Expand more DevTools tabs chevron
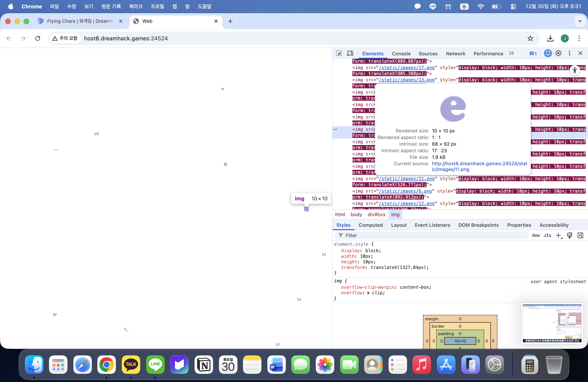588x382 pixels. pos(511,53)
